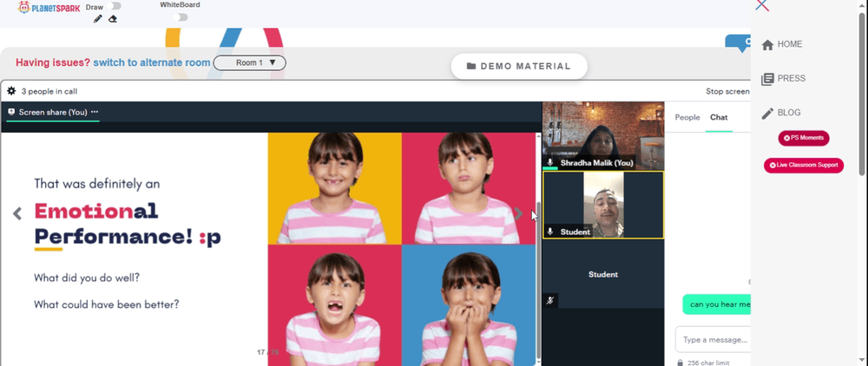
Task: Click the Live Classroom Support button
Action: (804, 166)
